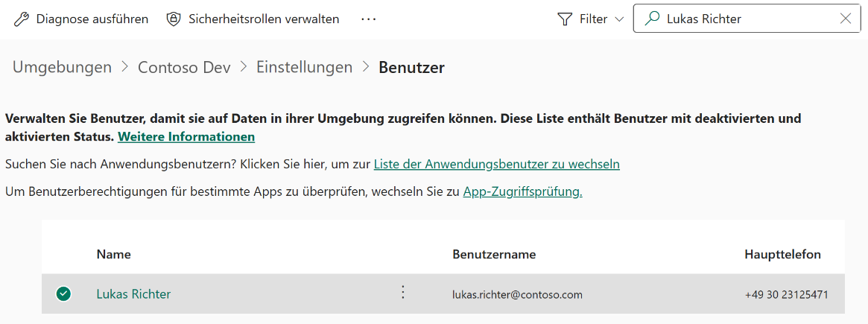Click the Sicherheitsrollen verwalten command label
This screenshot has width=868, height=324.
point(264,19)
